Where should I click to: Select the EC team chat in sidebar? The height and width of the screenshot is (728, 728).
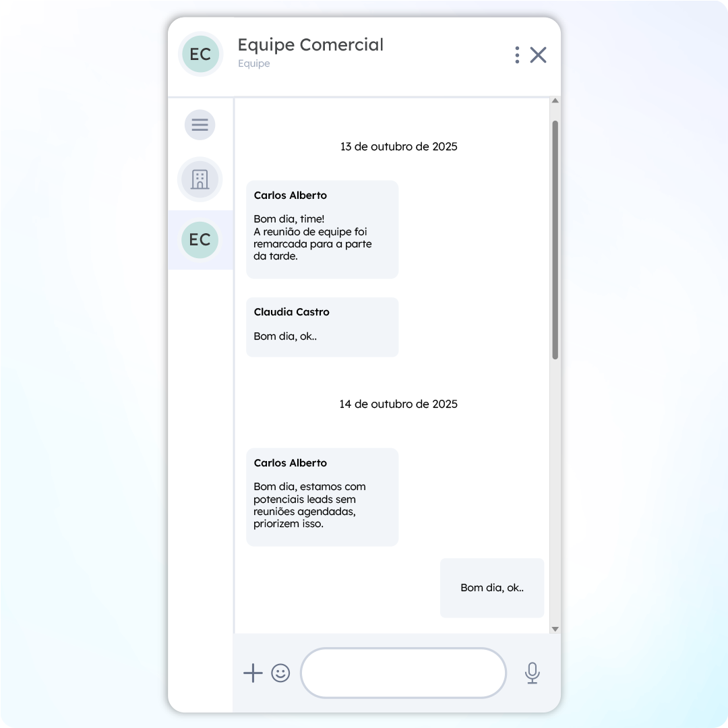coord(200,239)
